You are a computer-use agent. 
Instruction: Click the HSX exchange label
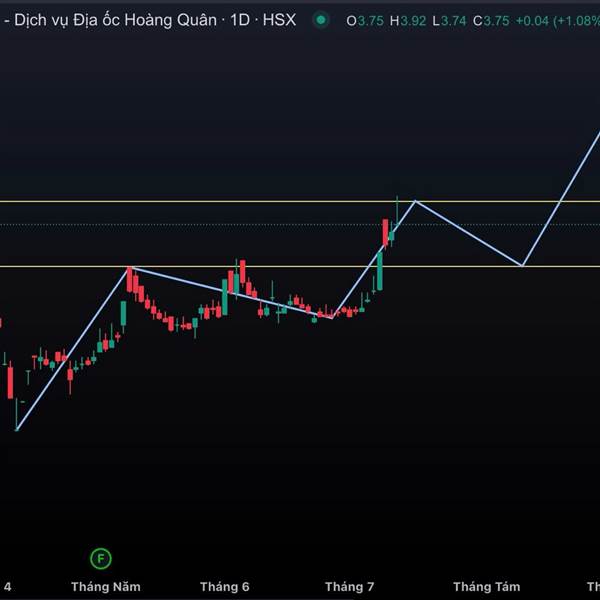click(x=279, y=20)
